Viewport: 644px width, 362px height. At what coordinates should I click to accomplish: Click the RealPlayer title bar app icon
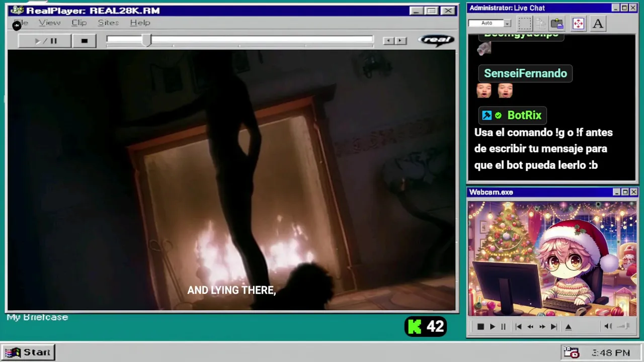coord(17,11)
